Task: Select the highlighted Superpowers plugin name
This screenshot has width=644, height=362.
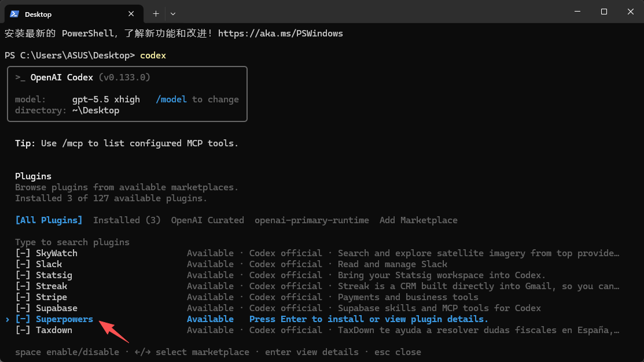Action: (x=64, y=319)
